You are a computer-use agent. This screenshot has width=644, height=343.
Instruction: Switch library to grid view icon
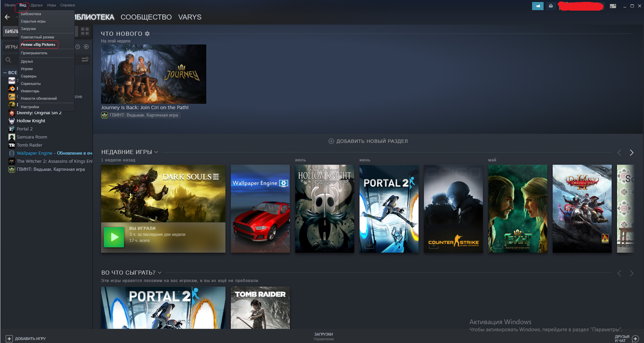click(x=85, y=32)
